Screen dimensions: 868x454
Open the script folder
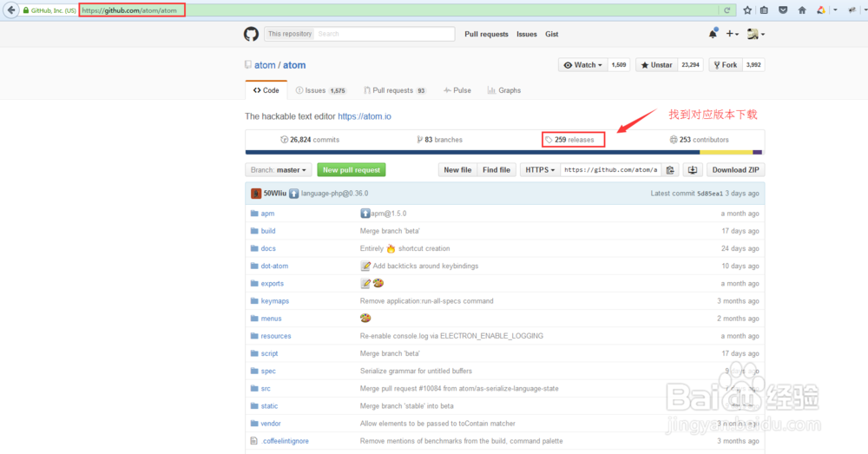269,353
